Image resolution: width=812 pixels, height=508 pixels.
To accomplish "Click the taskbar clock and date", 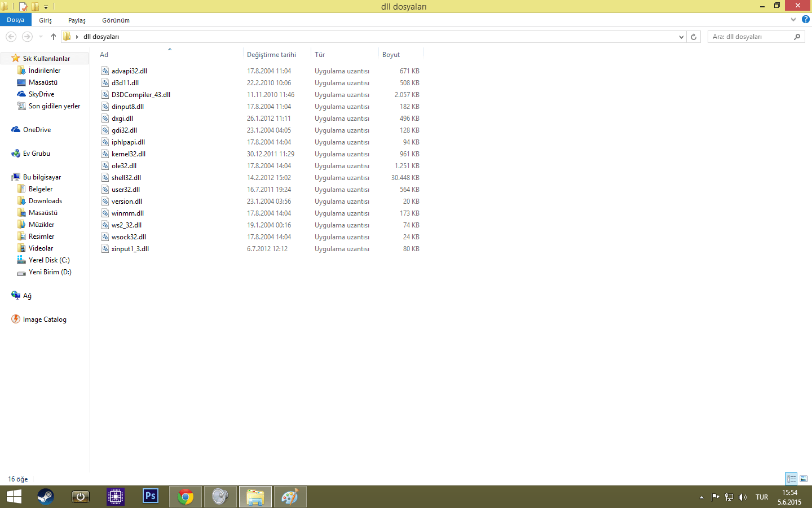I will pyautogui.click(x=789, y=497).
